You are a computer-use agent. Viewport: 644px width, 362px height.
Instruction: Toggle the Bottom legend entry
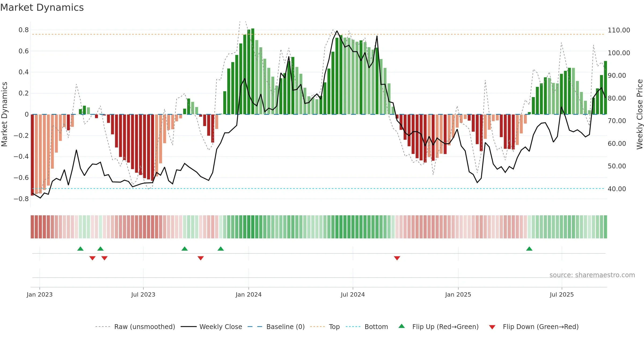(367, 327)
